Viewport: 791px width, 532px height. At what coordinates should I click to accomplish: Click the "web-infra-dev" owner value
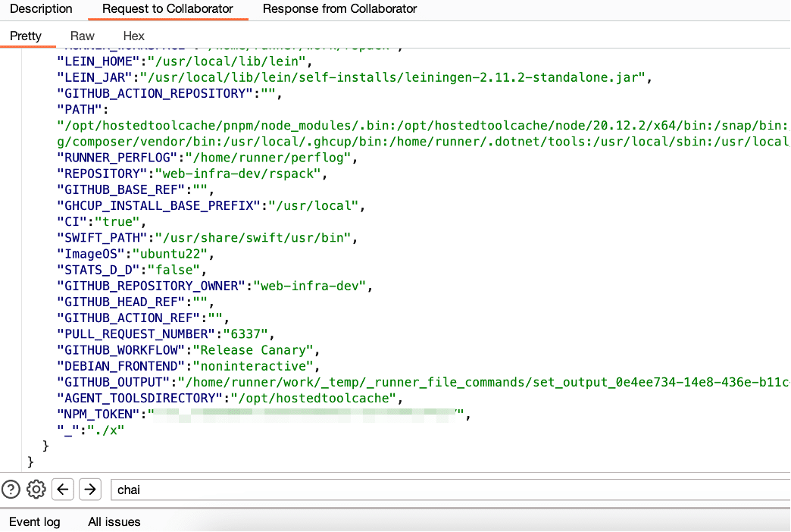click(309, 286)
